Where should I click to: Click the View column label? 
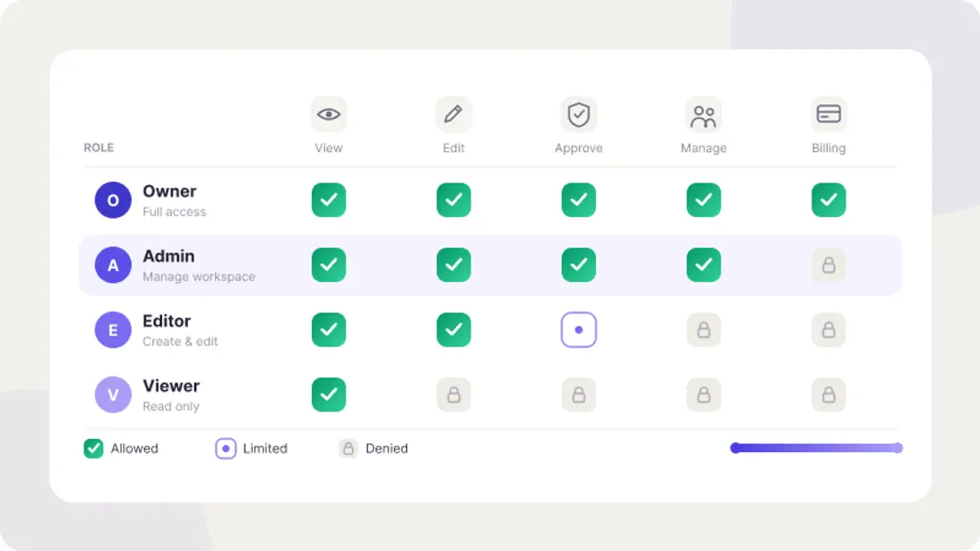(329, 148)
